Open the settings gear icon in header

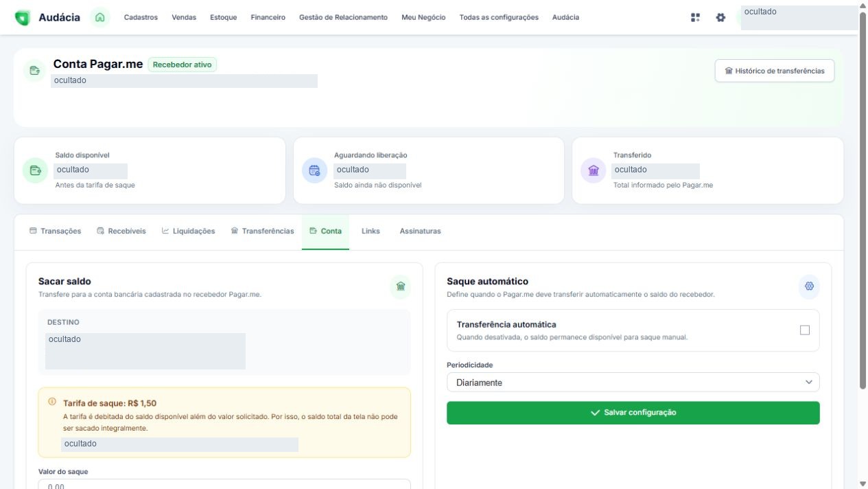[x=720, y=17]
